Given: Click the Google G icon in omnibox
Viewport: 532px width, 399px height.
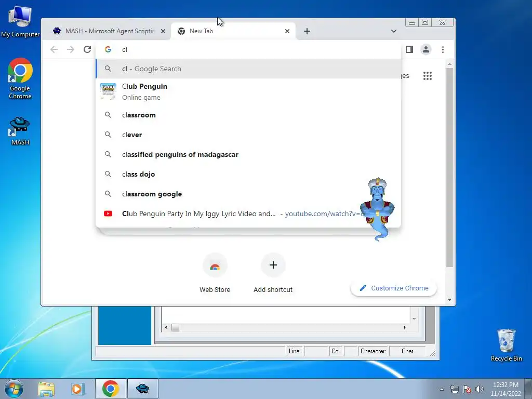Looking at the screenshot, I should [x=108, y=49].
